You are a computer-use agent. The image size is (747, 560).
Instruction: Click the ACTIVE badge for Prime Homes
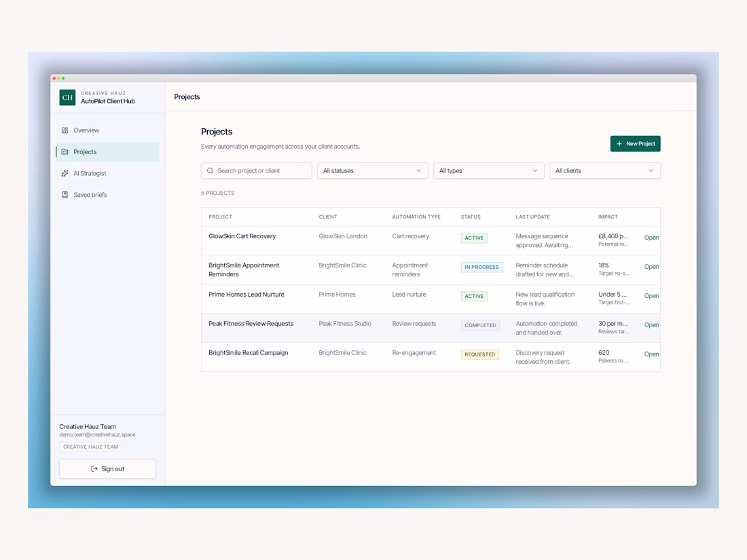pos(474,296)
